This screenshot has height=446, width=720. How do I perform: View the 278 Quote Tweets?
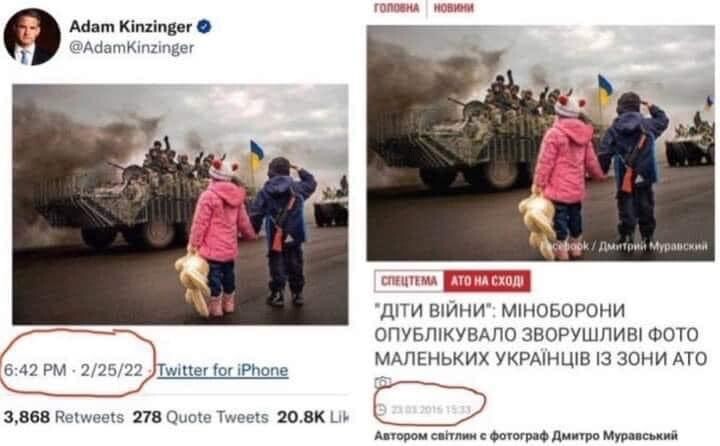coord(200,417)
